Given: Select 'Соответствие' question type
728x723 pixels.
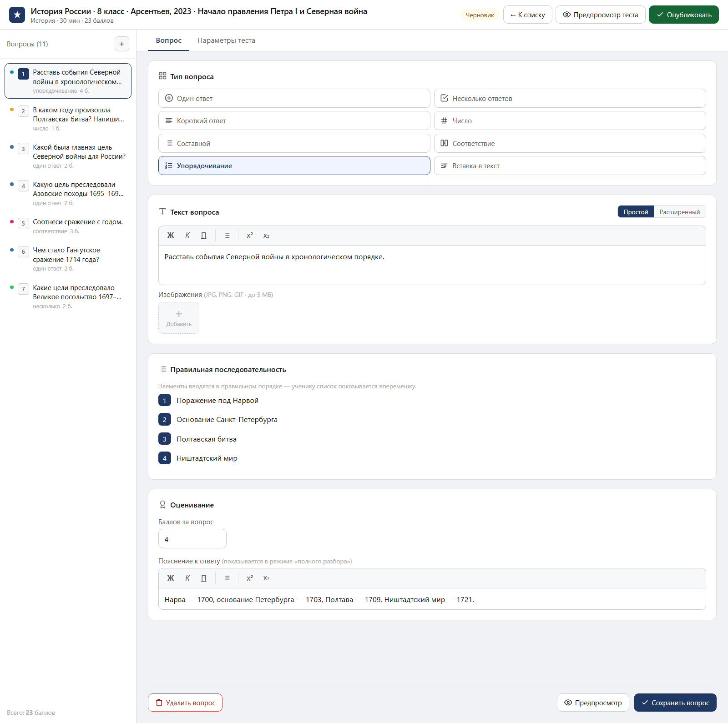Looking at the screenshot, I should point(570,143).
